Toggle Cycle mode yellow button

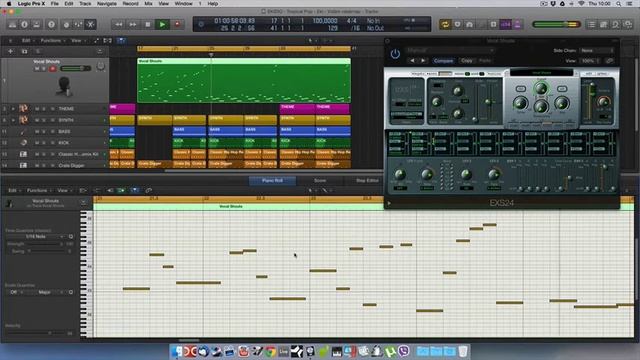(x=445, y=24)
